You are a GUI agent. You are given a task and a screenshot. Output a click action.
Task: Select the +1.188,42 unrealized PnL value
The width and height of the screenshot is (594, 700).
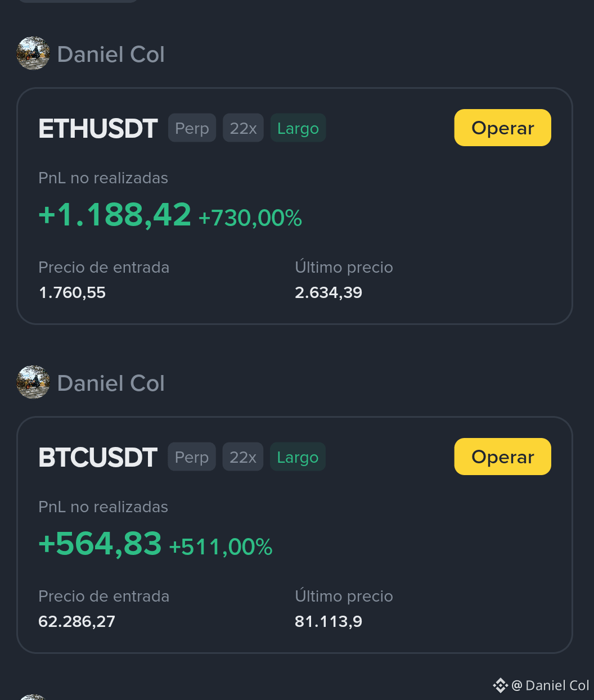(x=115, y=215)
